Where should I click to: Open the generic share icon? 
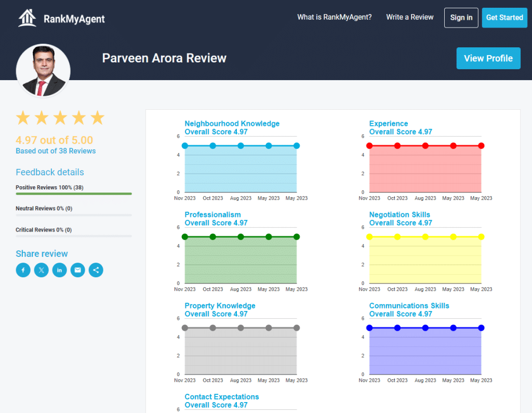click(96, 270)
